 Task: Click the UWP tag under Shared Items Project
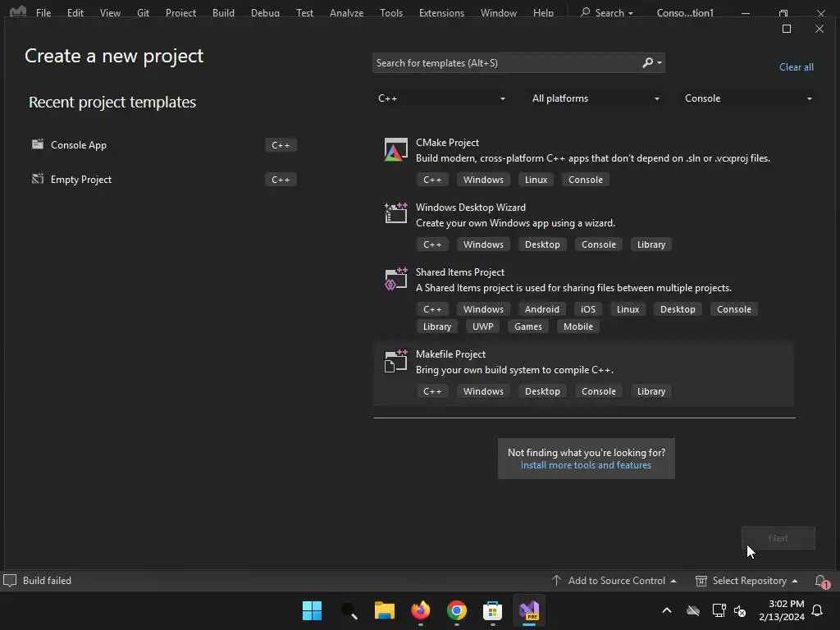click(482, 326)
